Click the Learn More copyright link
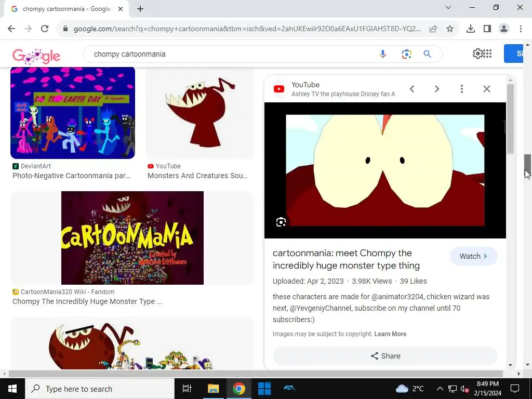 [x=390, y=334]
